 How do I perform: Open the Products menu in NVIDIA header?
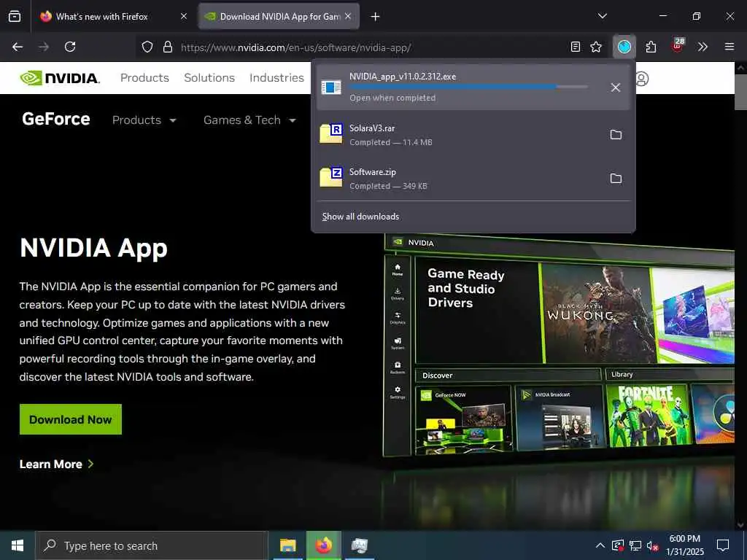(x=145, y=77)
